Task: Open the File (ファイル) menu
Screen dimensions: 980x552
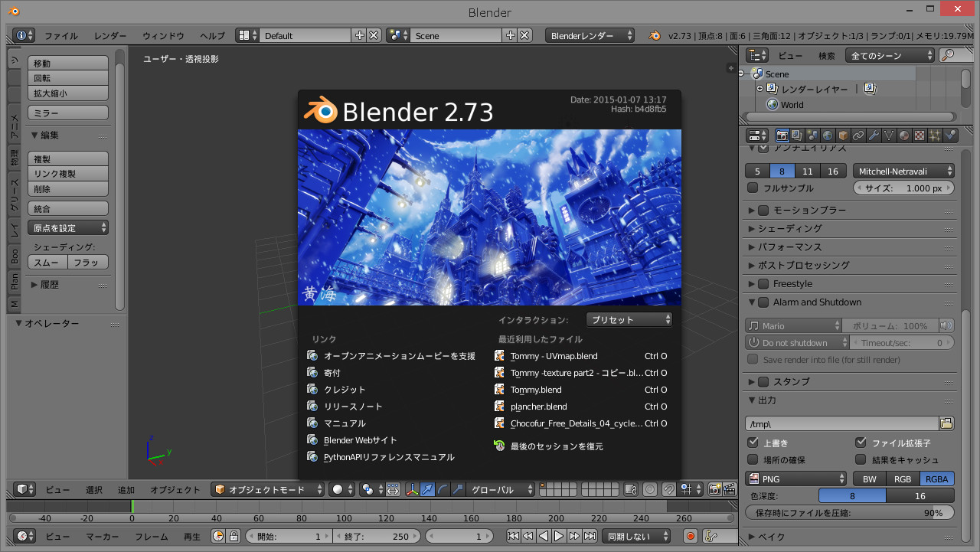Action: [x=60, y=36]
